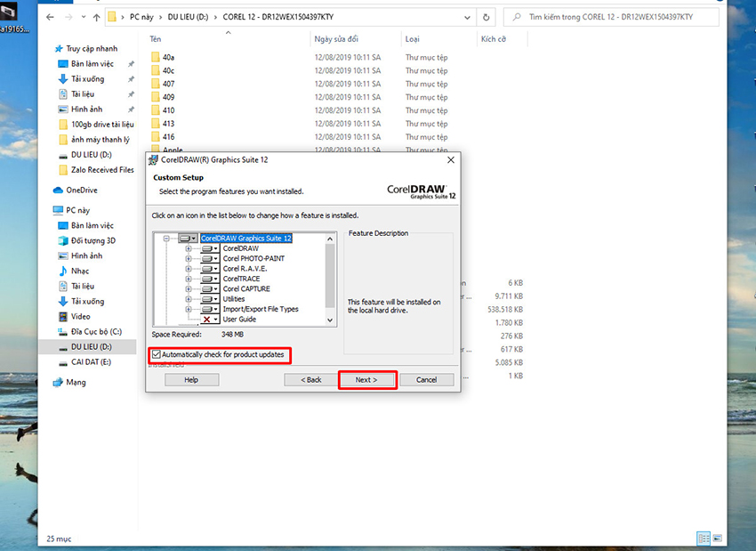This screenshot has height=551, width=756.
Task: Expand the CorelTRACE feature node
Action: click(189, 279)
